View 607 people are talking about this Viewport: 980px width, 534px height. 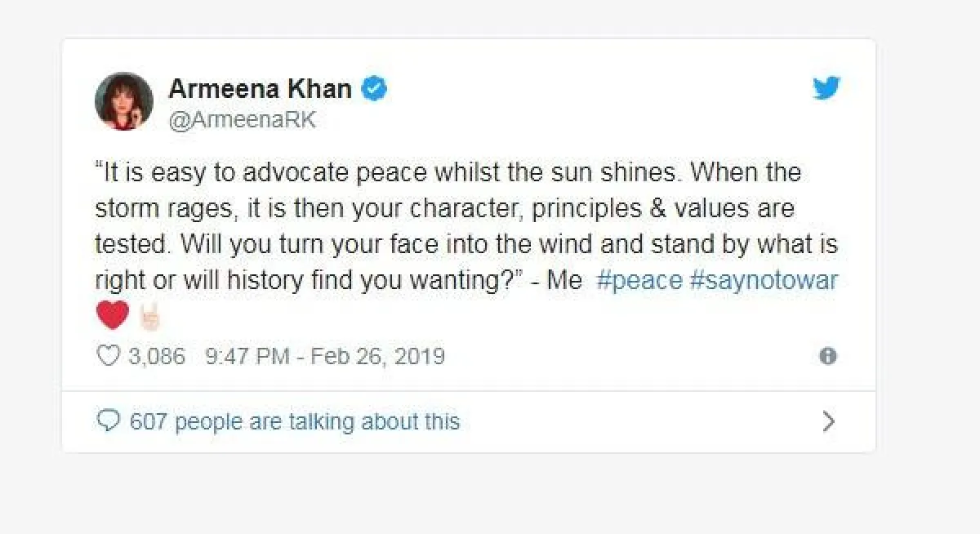click(294, 421)
